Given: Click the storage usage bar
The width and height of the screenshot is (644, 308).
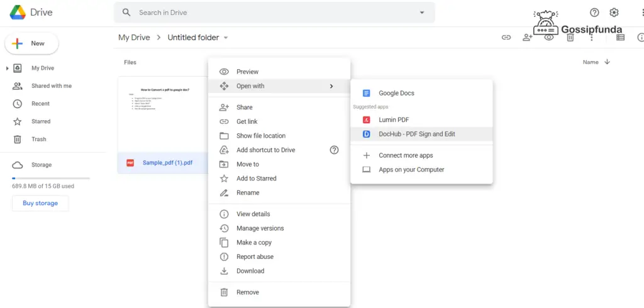Looking at the screenshot, I should (51, 179).
